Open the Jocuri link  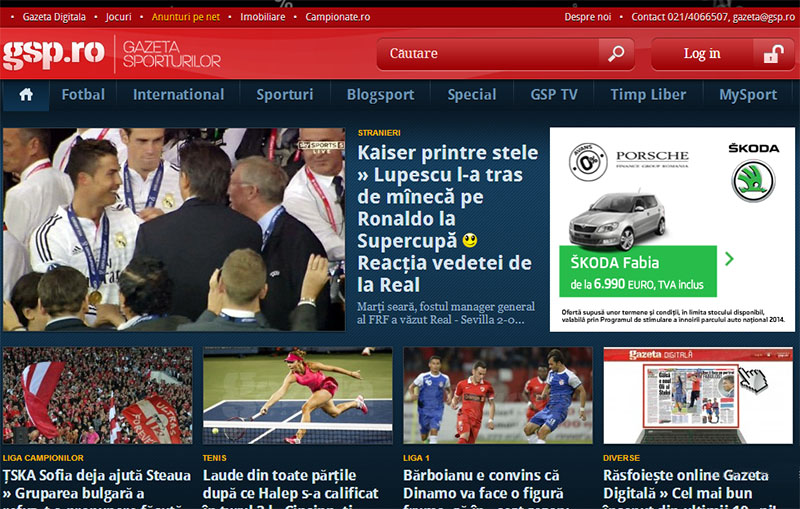pos(118,17)
